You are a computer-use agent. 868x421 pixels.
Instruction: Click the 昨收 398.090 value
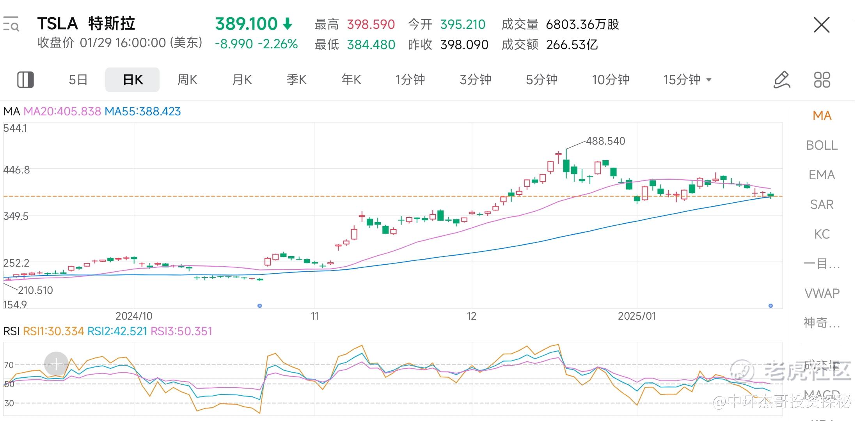tap(464, 45)
